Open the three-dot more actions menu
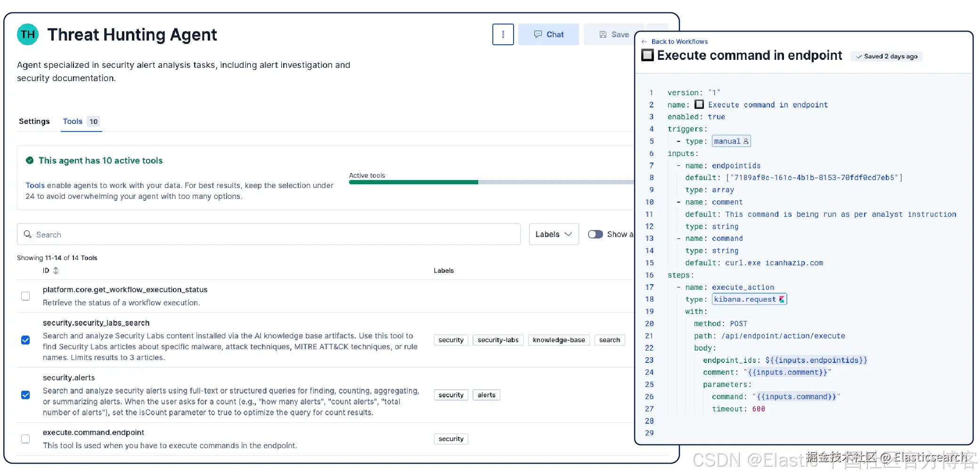The width and height of the screenshot is (980, 476). [x=503, y=34]
